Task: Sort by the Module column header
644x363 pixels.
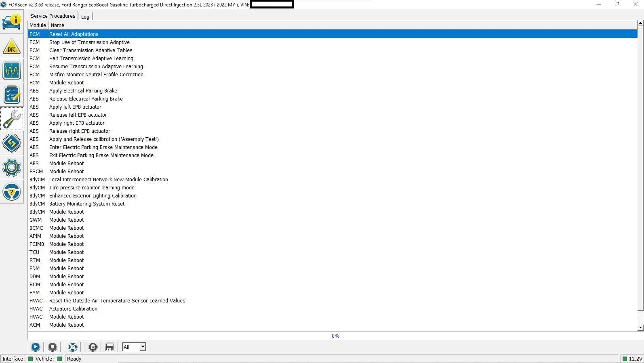Action: tap(38, 25)
